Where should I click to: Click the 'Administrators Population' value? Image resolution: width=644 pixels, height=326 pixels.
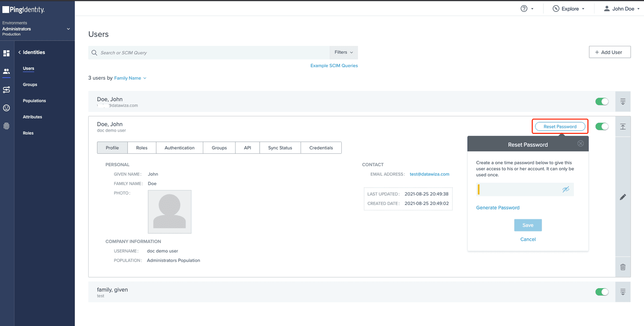tap(173, 260)
